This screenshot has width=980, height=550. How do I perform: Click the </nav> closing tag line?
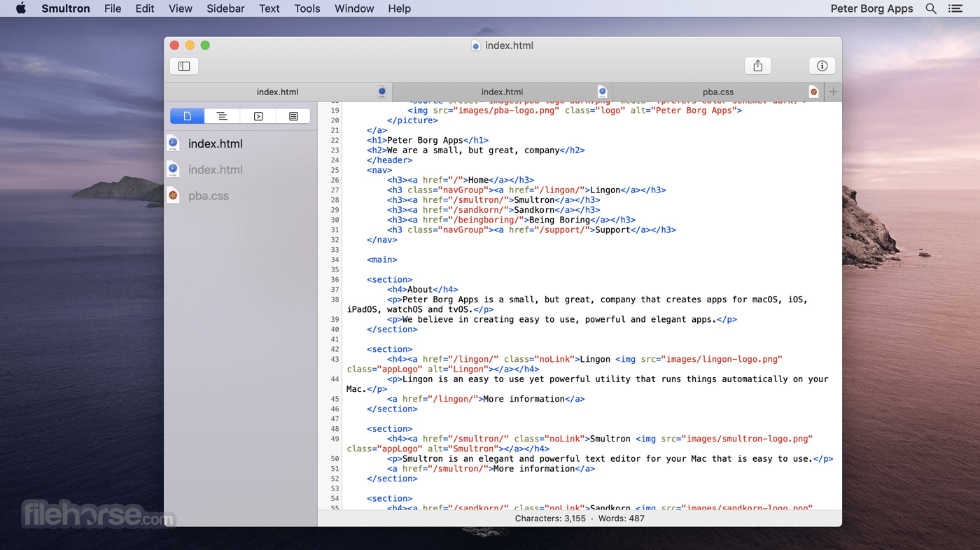click(x=382, y=240)
